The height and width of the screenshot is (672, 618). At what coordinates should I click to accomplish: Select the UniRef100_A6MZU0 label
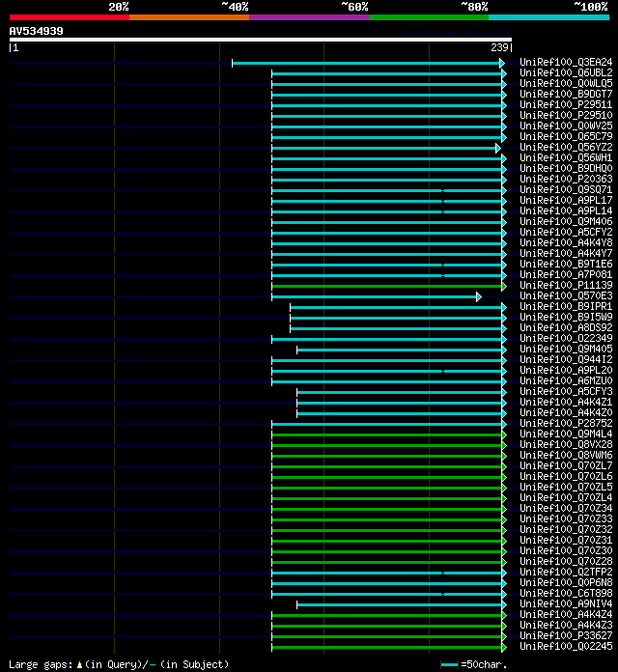tap(566, 380)
